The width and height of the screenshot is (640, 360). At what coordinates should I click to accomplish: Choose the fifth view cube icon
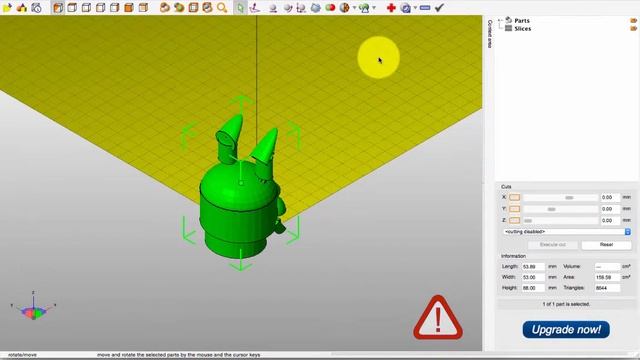pyautogui.click(x=115, y=7)
